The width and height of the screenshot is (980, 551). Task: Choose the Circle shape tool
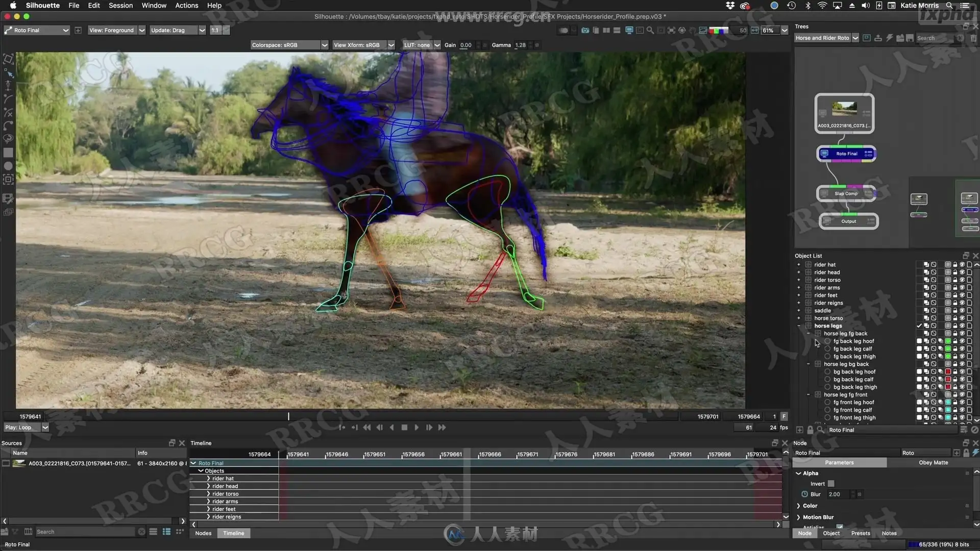point(8,166)
